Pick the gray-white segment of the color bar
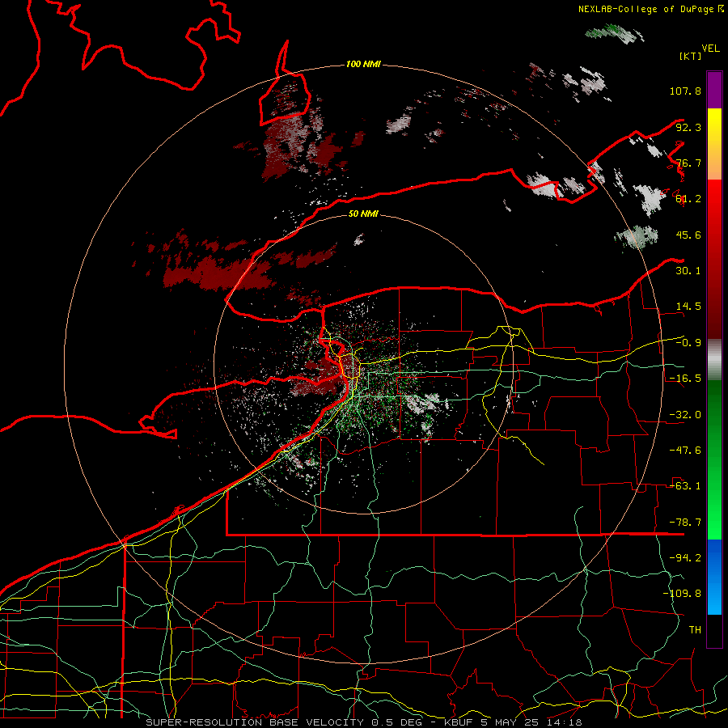 714,360
